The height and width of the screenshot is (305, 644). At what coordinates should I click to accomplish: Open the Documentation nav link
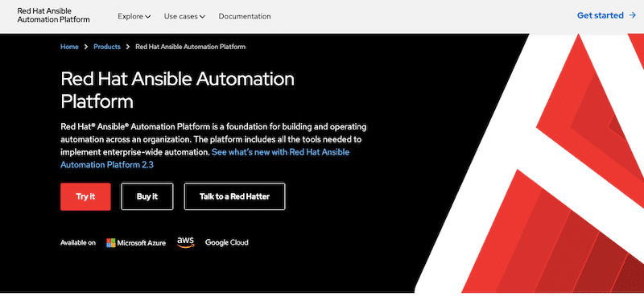(245, 16)
